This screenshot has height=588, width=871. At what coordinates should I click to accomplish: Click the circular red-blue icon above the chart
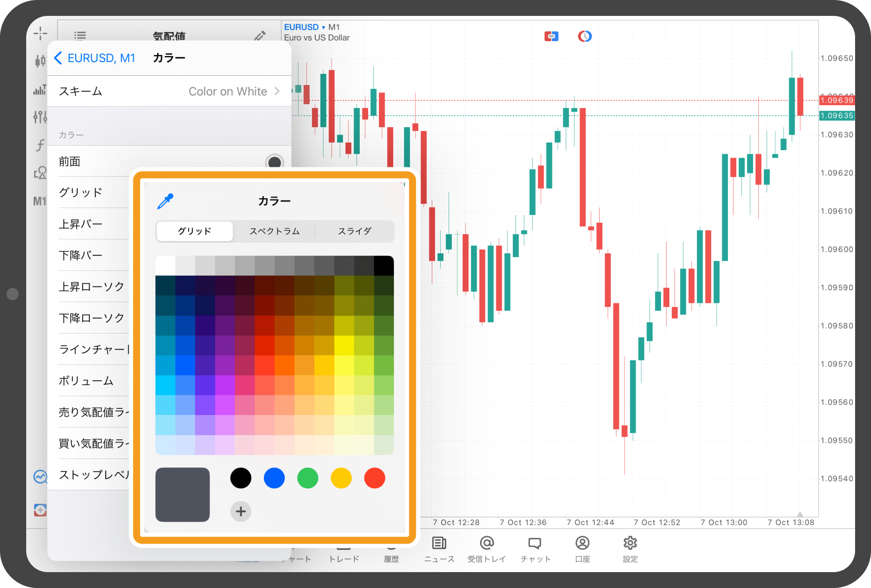[x=585, y=36]
